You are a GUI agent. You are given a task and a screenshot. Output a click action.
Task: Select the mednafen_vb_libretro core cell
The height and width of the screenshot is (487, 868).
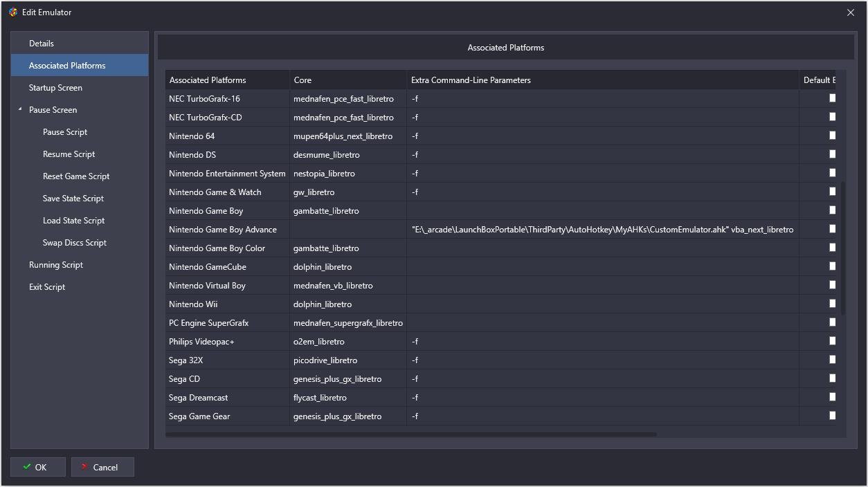click(x=348, y=285)
